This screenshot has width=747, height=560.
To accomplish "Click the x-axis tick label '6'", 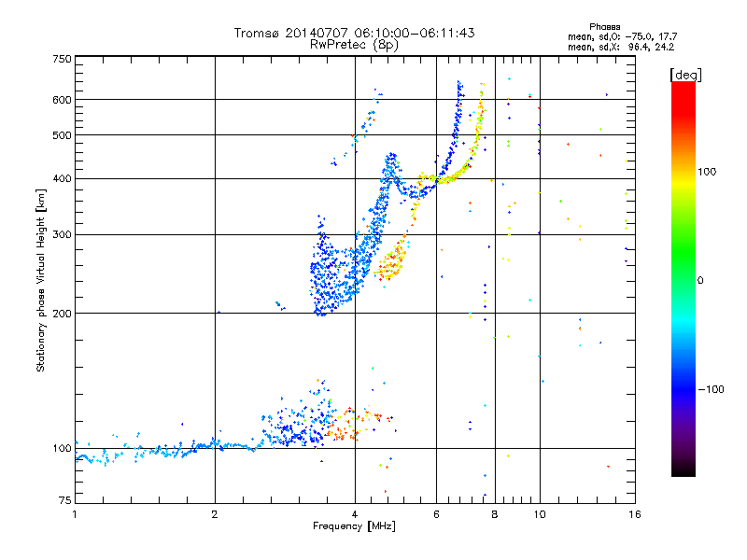I will coord(436,514).
